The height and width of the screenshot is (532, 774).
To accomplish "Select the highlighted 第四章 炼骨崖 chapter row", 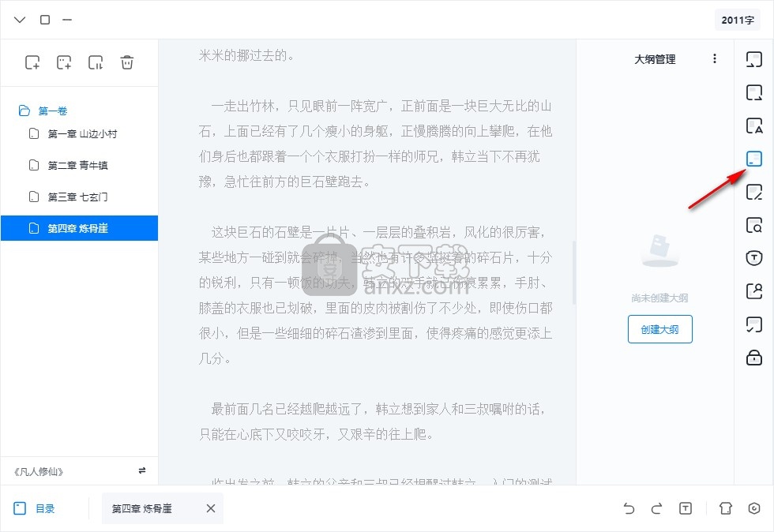I will pyautogui.click(x=79, y=228).
